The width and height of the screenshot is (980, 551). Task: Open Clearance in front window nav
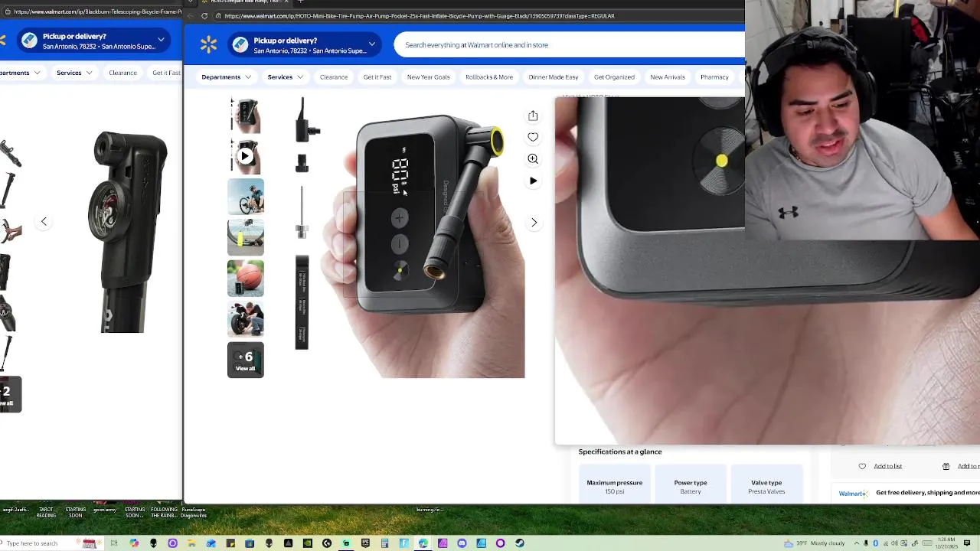point(334,77)
